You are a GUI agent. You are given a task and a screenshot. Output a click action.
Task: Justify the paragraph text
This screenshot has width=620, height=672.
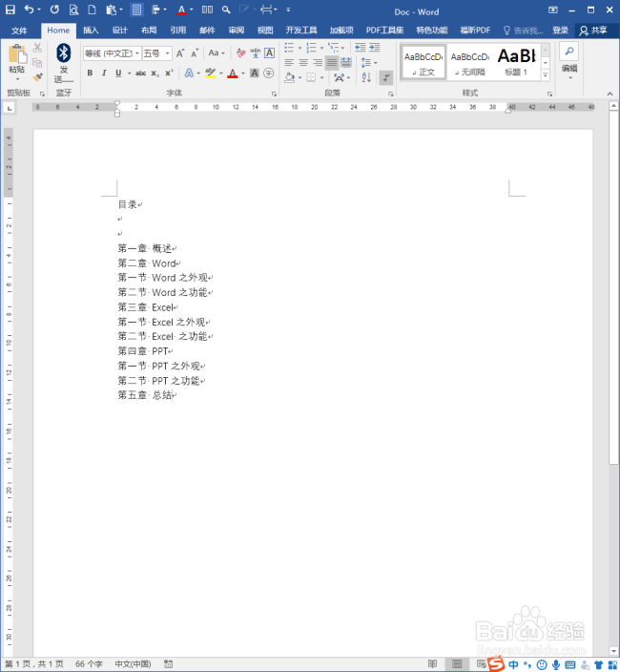point(332,63)
